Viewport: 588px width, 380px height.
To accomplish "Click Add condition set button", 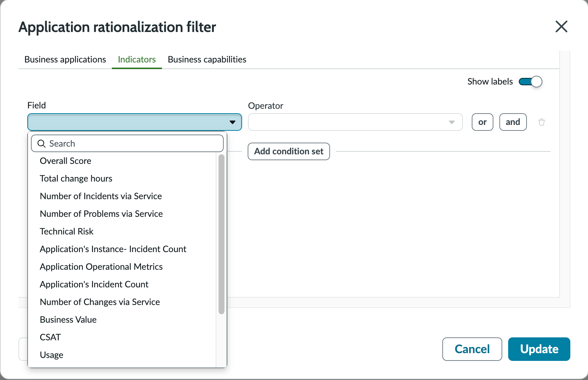I will (289, 151).
